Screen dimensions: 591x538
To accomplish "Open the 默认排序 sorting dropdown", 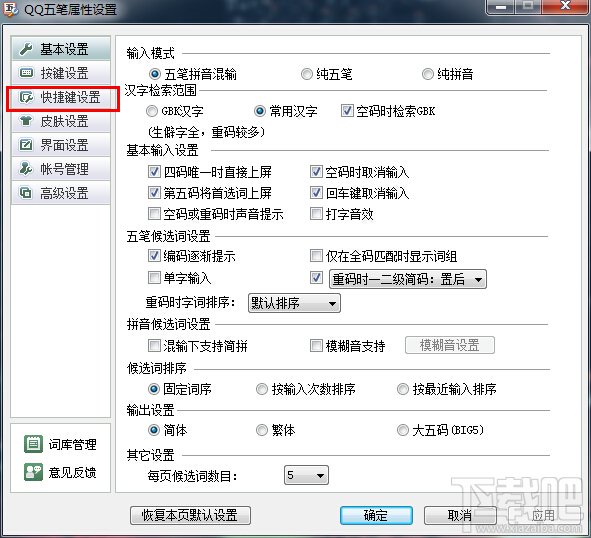I will pyautogui.click(x=294, y=303).
